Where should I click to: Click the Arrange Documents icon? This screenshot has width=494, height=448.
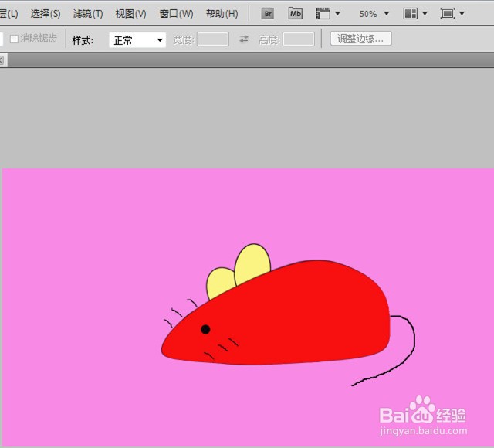click(411, 14)
